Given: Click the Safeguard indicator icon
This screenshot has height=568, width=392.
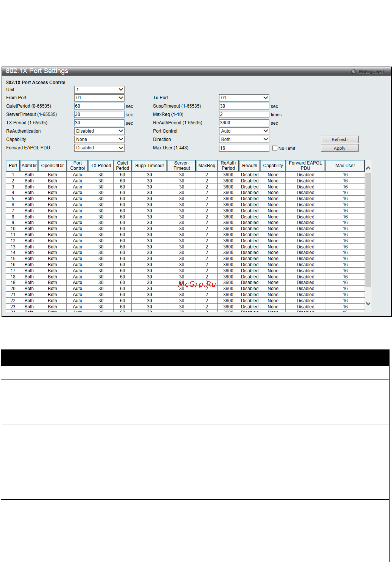Looking at the screenshot, I should pyautogui.click(x=353, y=72).
